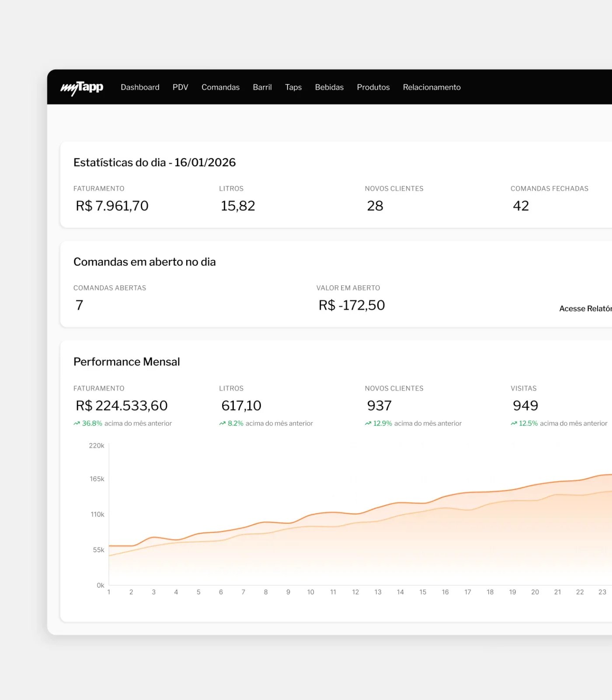
Task: Select Barril in the navigation bar
Action: [x=262, y=87]
